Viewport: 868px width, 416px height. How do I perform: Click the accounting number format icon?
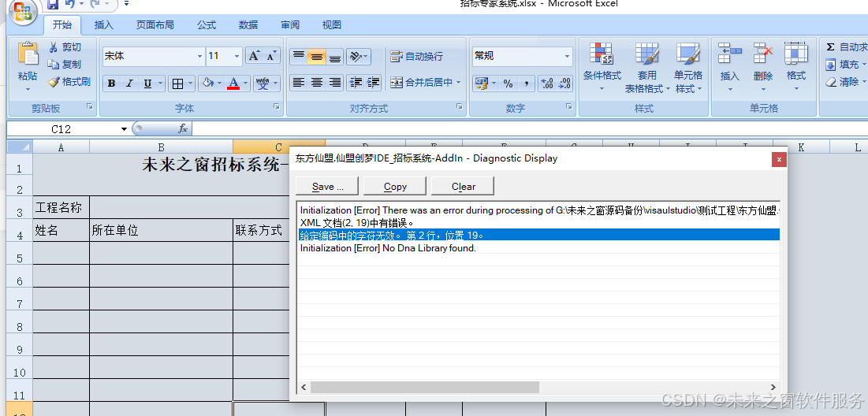(x=480, y=84)
